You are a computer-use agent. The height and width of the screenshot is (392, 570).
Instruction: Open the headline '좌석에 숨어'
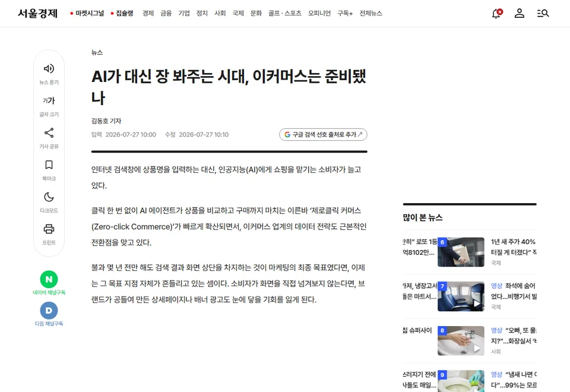[x=514, y=291]
